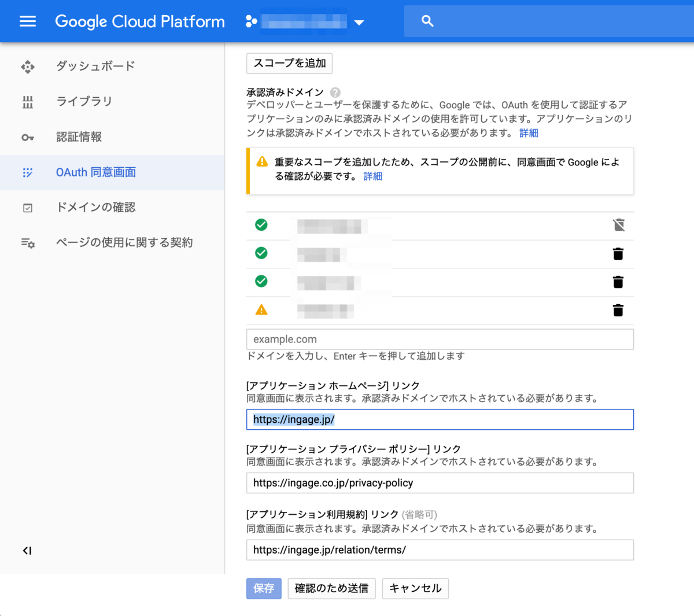694x616 pixels.
Task: Click the privacy-policy link field
Action: coord(440,483)
